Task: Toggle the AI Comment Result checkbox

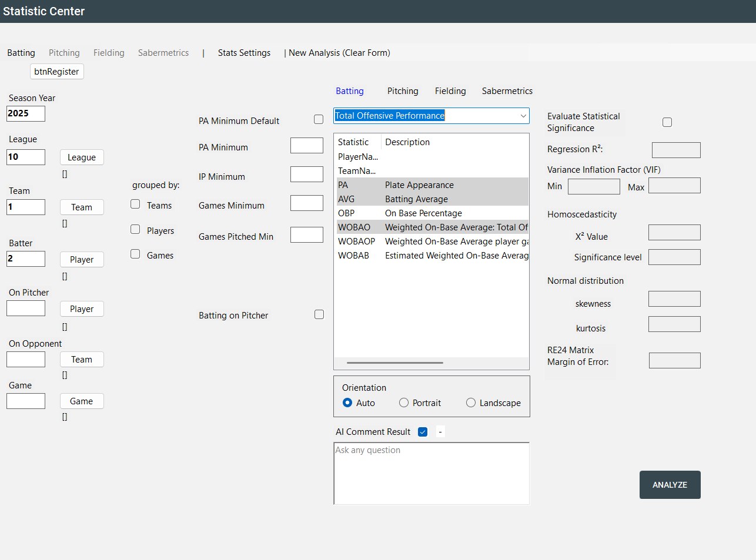Action: pyautogui.click(x=423, y=432)
